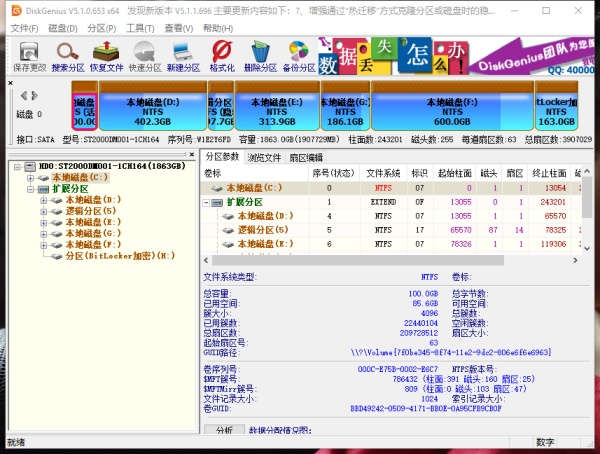Click the drive icon of 本地磁盘(C:) table row
This screenshot has height=454, width=600.
click(217, 188)
